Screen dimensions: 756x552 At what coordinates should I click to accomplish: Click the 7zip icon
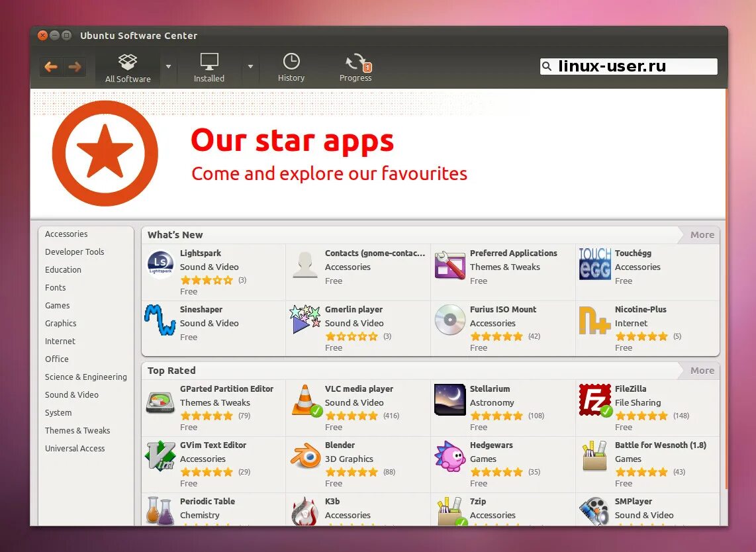tap(452, 511)
